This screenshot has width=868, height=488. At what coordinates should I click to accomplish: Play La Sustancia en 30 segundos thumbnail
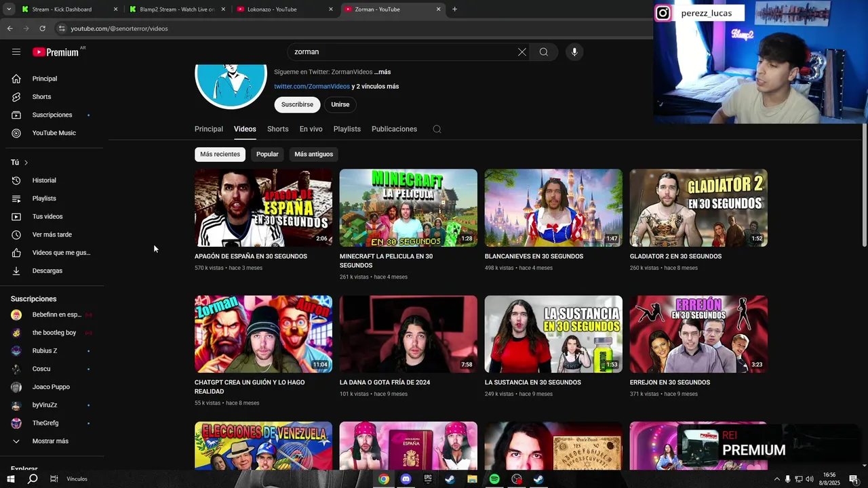point(553,334)
